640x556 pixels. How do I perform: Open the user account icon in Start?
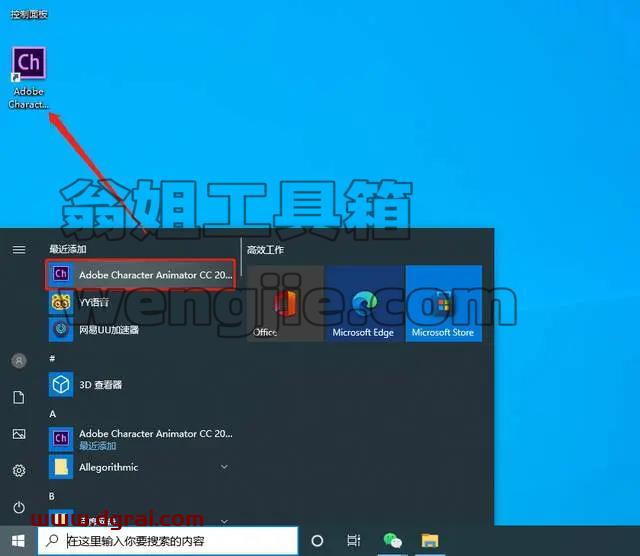click(x=19, y=360)
